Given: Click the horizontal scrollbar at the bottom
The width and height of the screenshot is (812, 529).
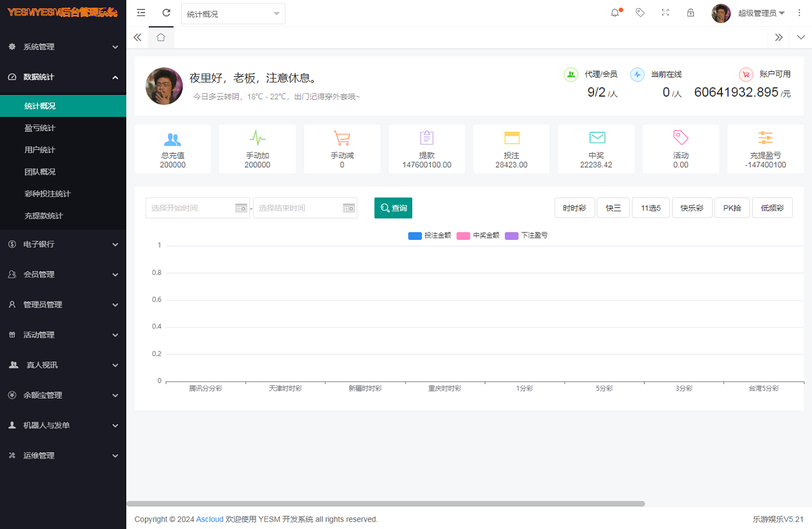Looking at the screenshot, I should coord(385,503).
